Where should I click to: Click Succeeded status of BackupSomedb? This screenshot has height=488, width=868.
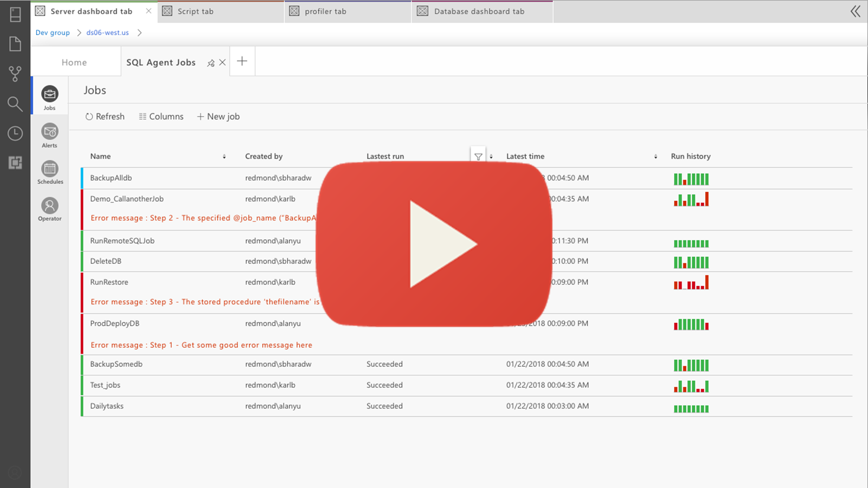(x=385, y=364)
